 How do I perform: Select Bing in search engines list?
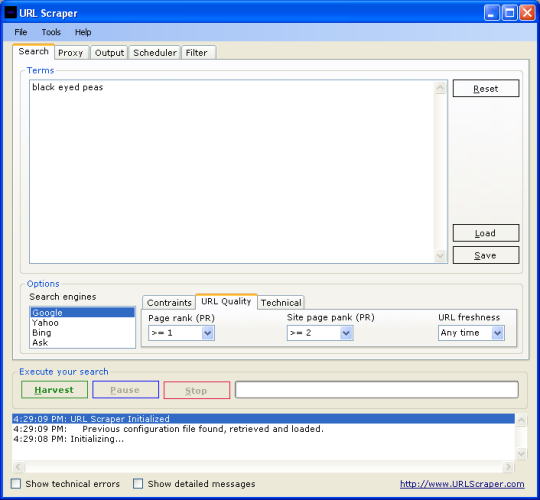click(82, 333)
